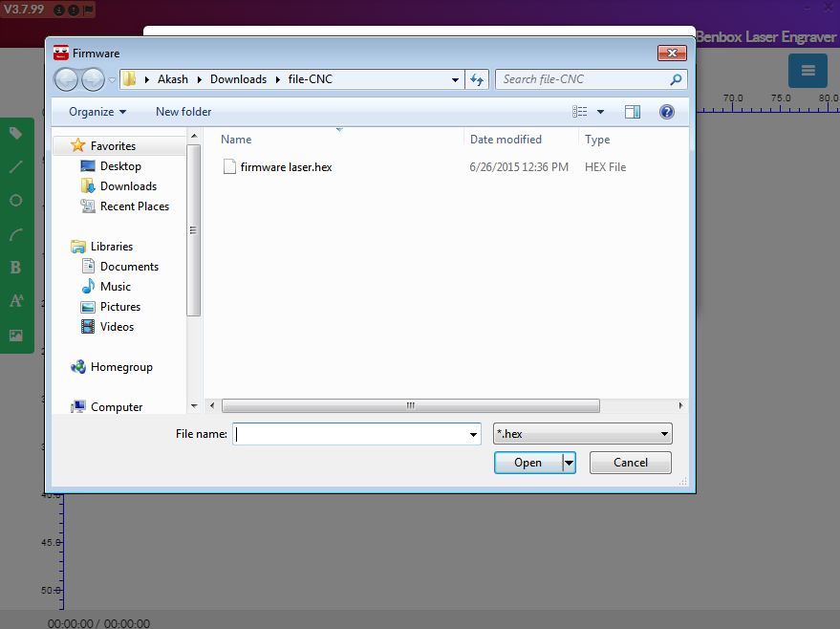840x629 pixels.
Task: Select the circle drawing tool in Benbox
Action: pyautogui.click(x=15, y=201)
